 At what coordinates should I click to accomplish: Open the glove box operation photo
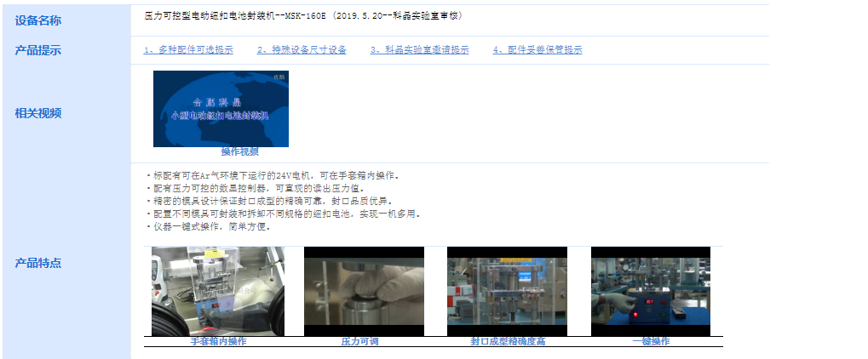(218, 292)
